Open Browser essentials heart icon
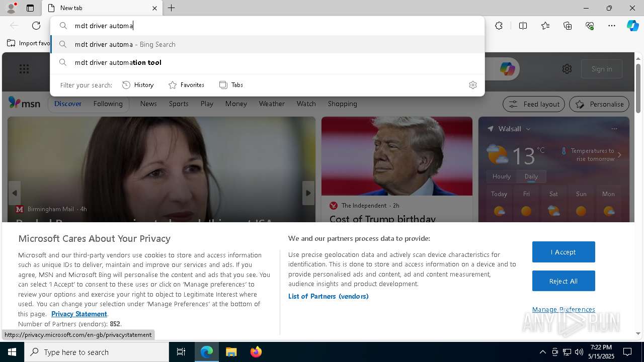 590,26
